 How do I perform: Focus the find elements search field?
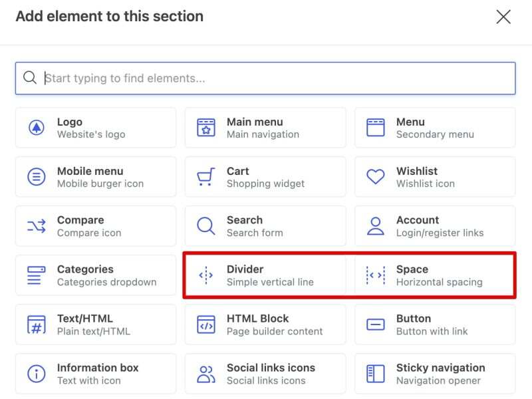click(x=265, y=78)
